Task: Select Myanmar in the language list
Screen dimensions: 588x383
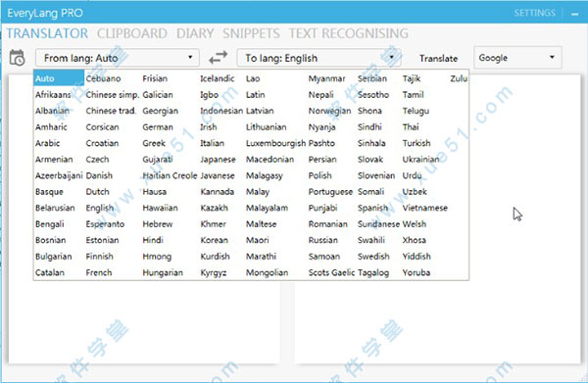Action: pos(326,78)
